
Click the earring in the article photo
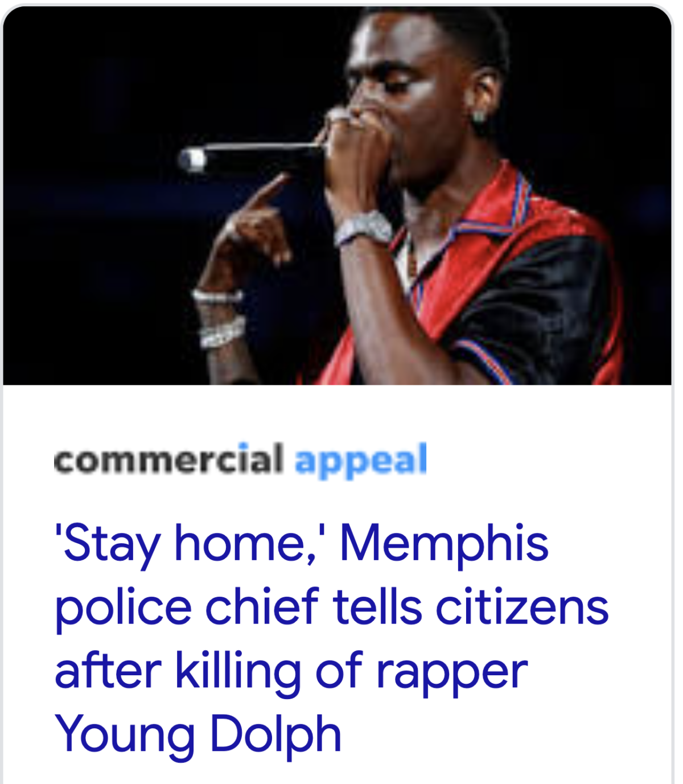coord(479,116)
